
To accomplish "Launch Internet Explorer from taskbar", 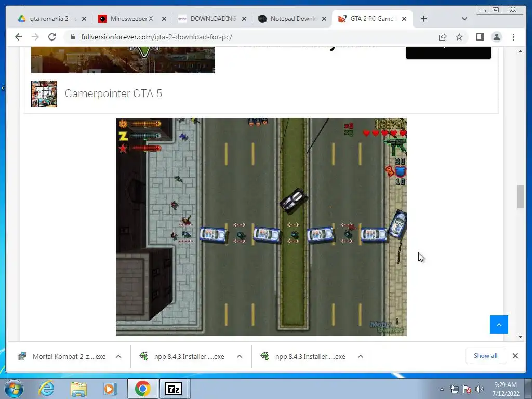I will (46, 389).
